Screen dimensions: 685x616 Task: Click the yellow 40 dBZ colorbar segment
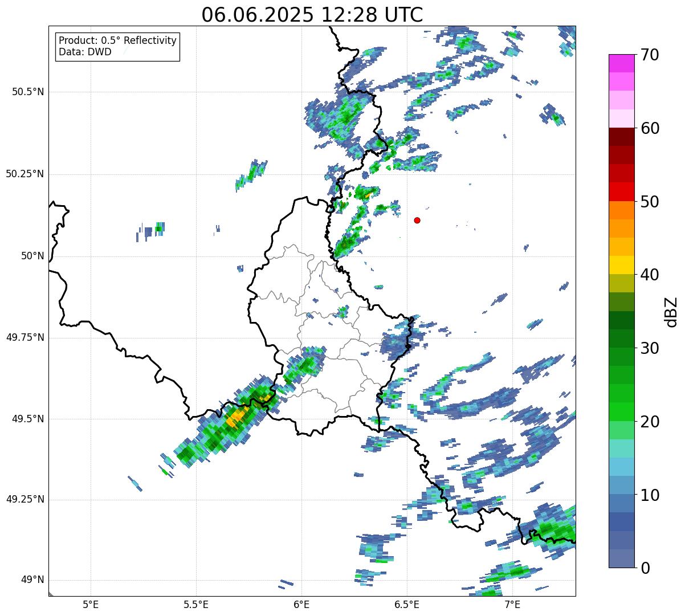coord(621,265)
